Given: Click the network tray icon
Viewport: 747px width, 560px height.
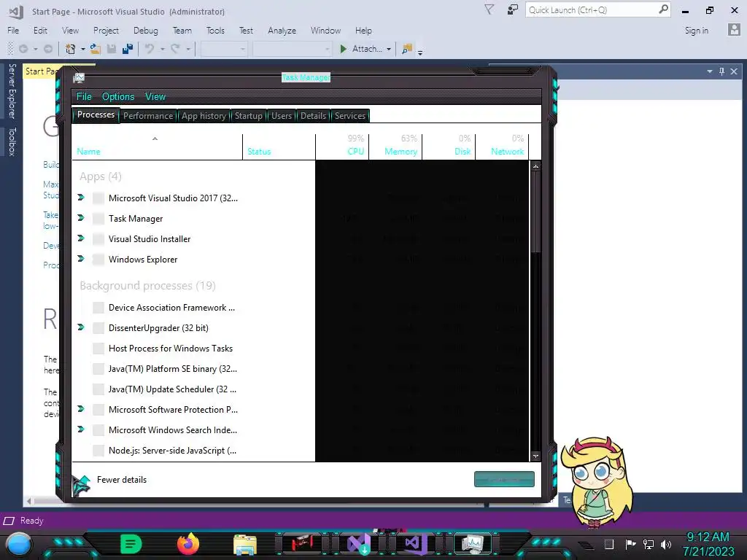Looking at the screenshot, I should click(648, 544).
